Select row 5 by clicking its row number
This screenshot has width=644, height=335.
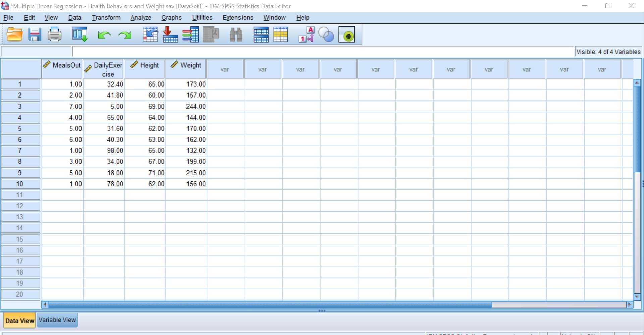[x=20, y=128]
